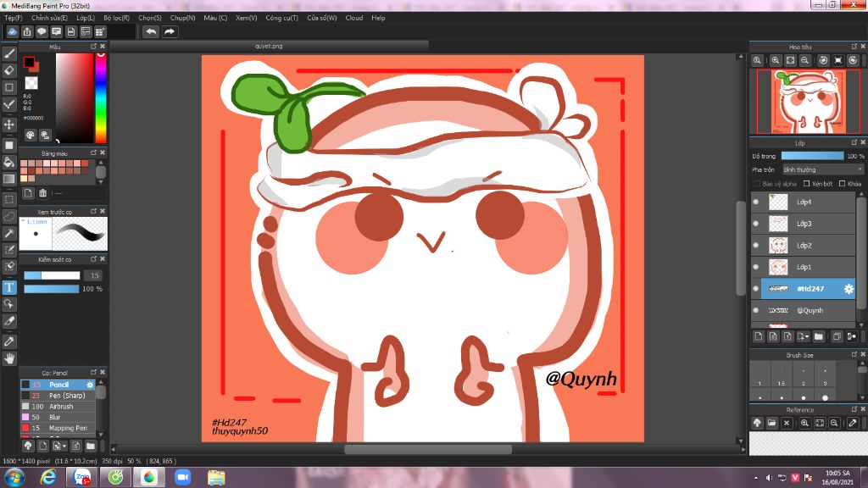Select the Airbrush brush

58,406
